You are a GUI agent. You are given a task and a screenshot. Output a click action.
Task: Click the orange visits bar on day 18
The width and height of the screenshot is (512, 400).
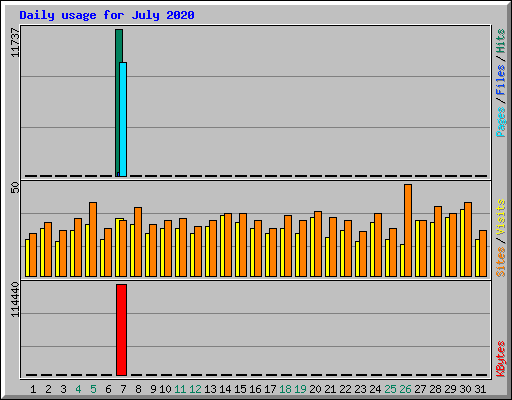(x=288, y=246)
